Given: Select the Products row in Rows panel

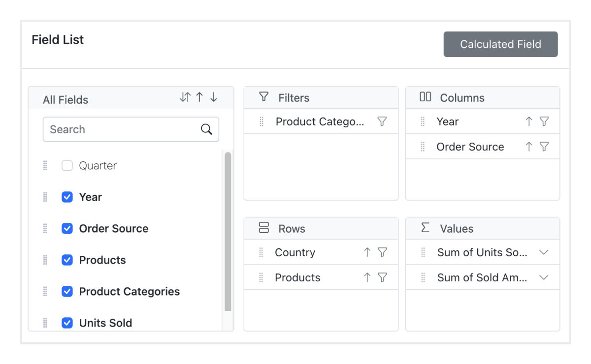Looking at the screenshot, I should [297, 277].
